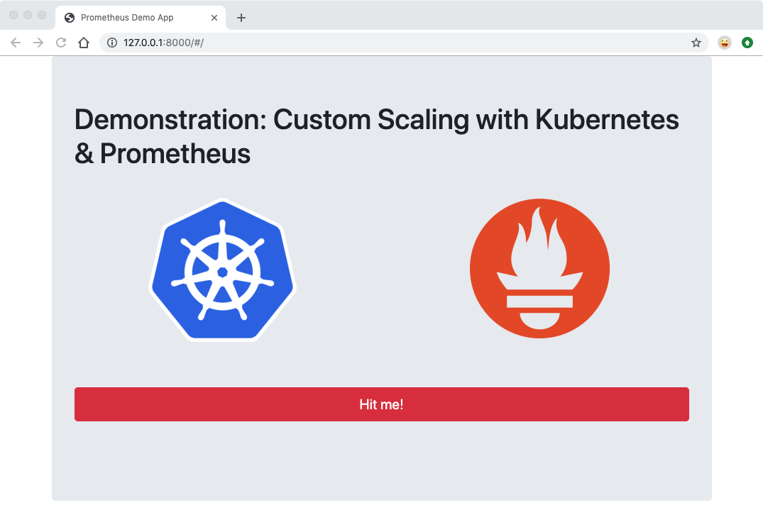763x532 pixels.
Task: Close the Prometheus Demo App tab
Action: click(x=214, y=18)
